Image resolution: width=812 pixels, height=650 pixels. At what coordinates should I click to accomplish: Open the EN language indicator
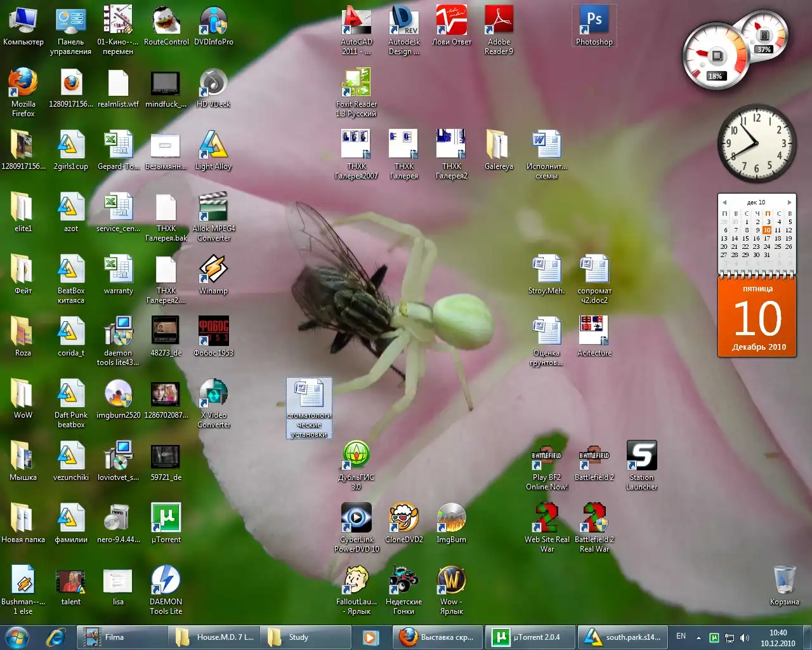(681, 636)
